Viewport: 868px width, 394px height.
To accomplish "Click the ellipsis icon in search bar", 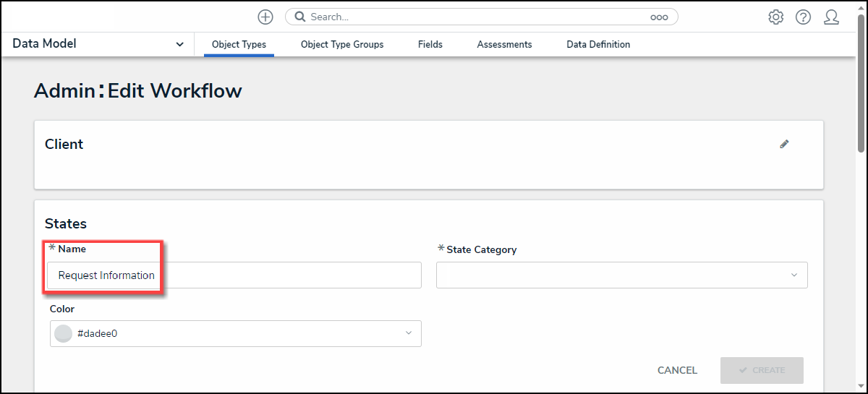I will (x=659, y=17).
